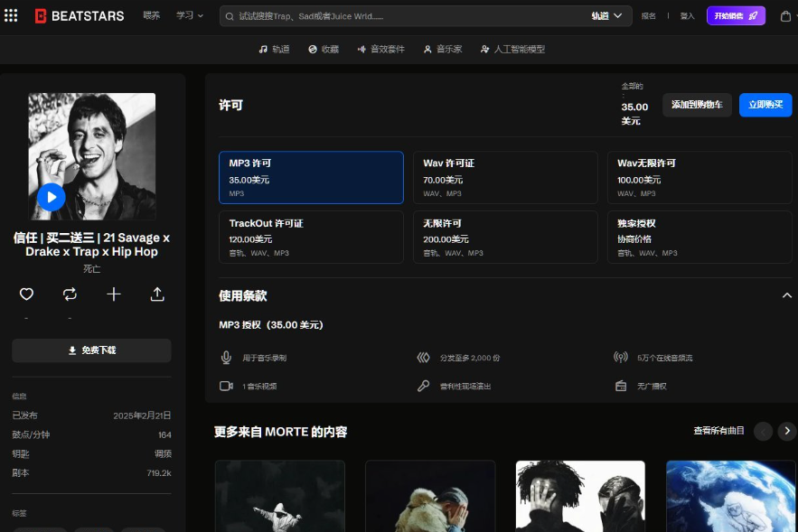The image size is (798, 532).
Task: Open the 喂养 feed menu item
Action: (152, 15)
